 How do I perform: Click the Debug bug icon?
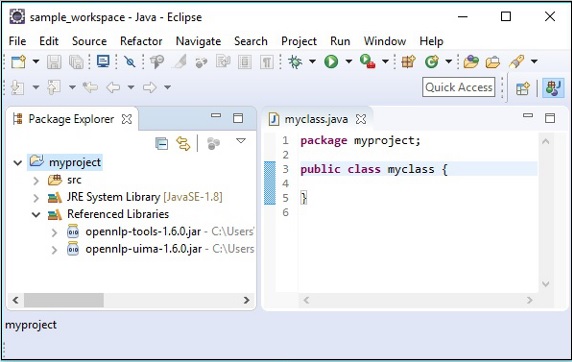tap(295, 62)
